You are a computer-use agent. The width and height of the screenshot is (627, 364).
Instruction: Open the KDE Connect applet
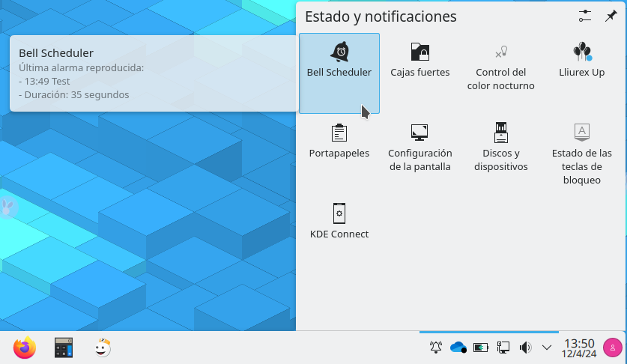tap(339, 221)
